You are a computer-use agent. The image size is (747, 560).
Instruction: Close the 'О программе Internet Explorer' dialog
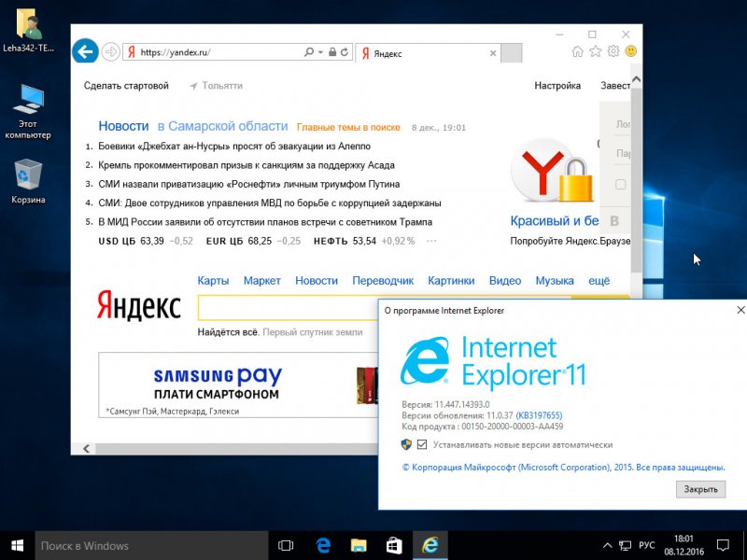pyautogui.click(x=740, y=310)
